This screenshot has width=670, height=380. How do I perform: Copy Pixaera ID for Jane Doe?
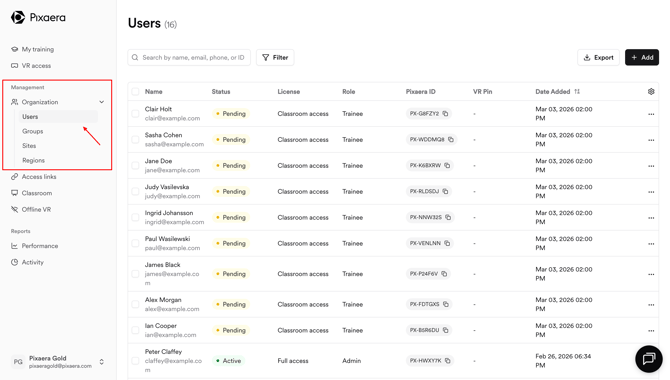447,165
